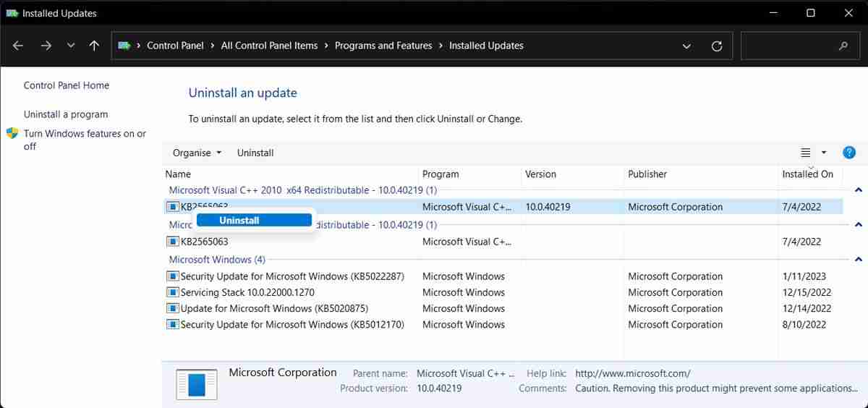Click the change view layout icon
Screen dimensions: 868x408
(x=806, y=153)
